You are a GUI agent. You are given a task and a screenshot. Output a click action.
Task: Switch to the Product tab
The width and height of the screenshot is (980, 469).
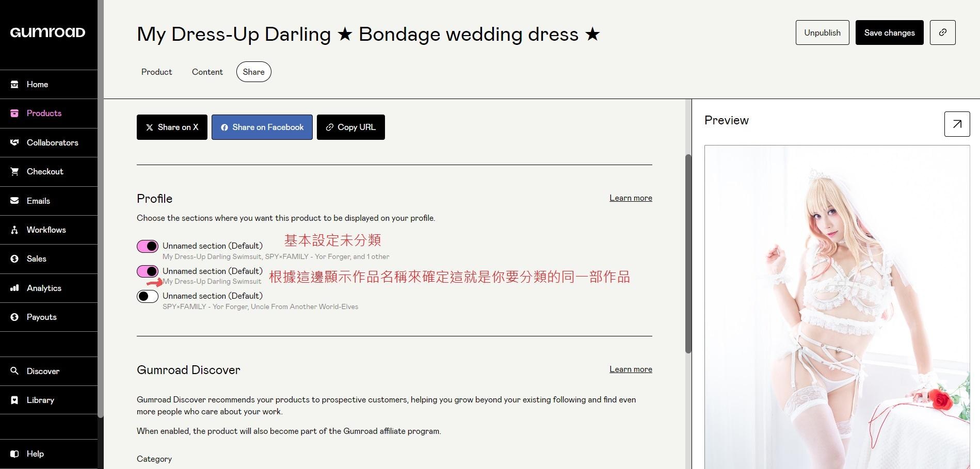pyautogui.click(x=156, y=72)
